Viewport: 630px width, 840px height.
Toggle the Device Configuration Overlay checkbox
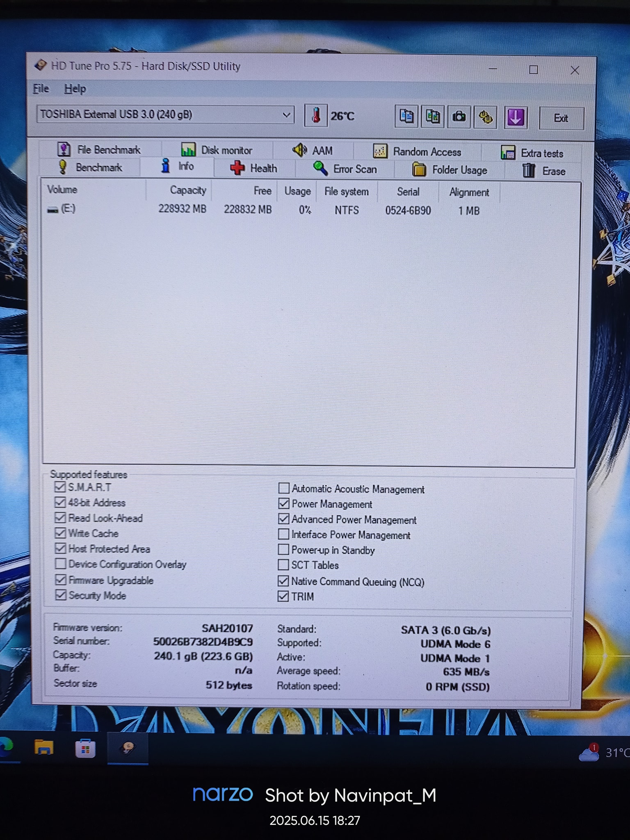pyautogui.click(x=60, y=564)
